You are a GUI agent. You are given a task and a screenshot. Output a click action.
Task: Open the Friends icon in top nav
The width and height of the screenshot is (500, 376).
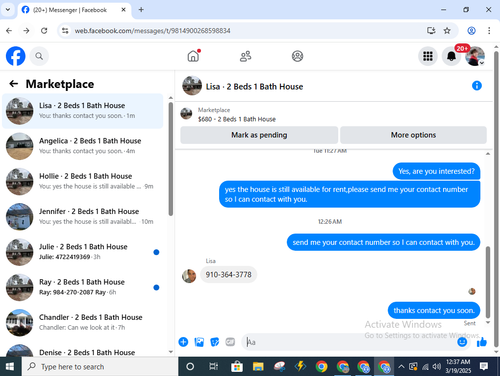click(246, 56)
